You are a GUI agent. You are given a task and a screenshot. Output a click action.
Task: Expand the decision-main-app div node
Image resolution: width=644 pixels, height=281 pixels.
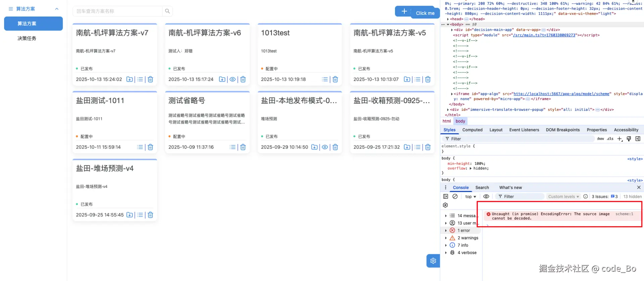(452, 30)
